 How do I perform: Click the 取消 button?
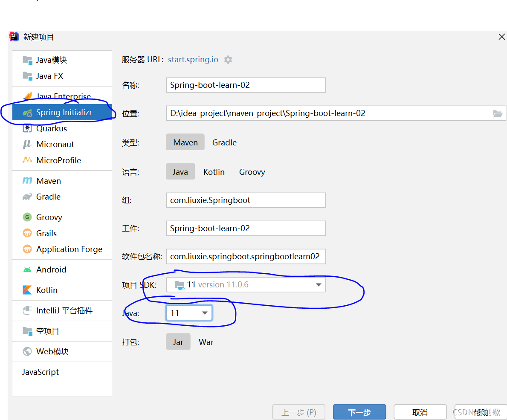420,412
